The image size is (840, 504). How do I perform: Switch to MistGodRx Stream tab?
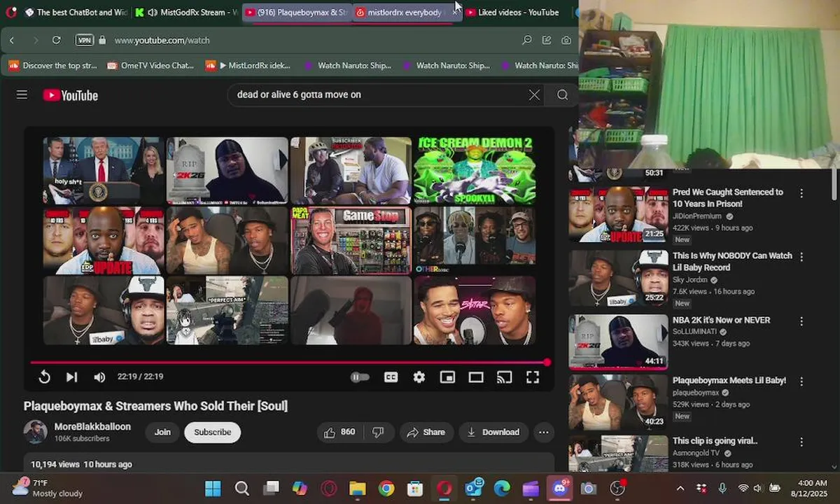pyautogui.click(x=187, y=12)
